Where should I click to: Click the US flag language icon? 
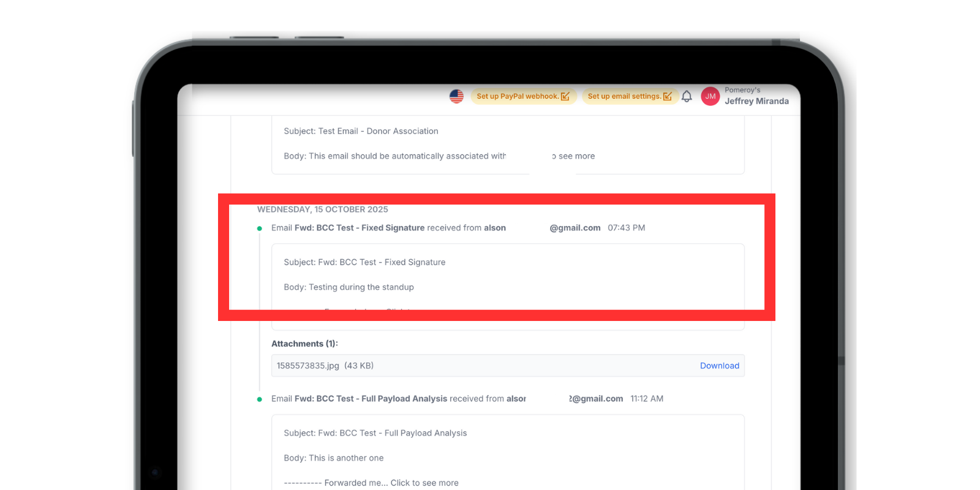456,96
